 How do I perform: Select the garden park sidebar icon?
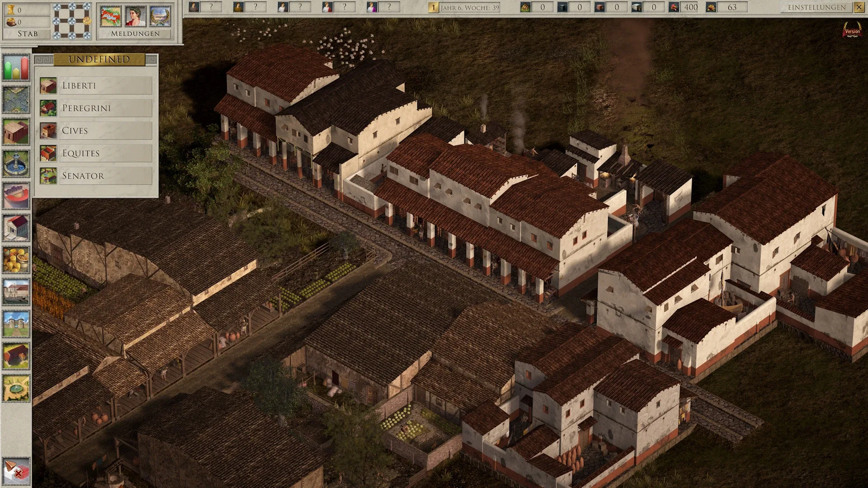pos(16,387)
